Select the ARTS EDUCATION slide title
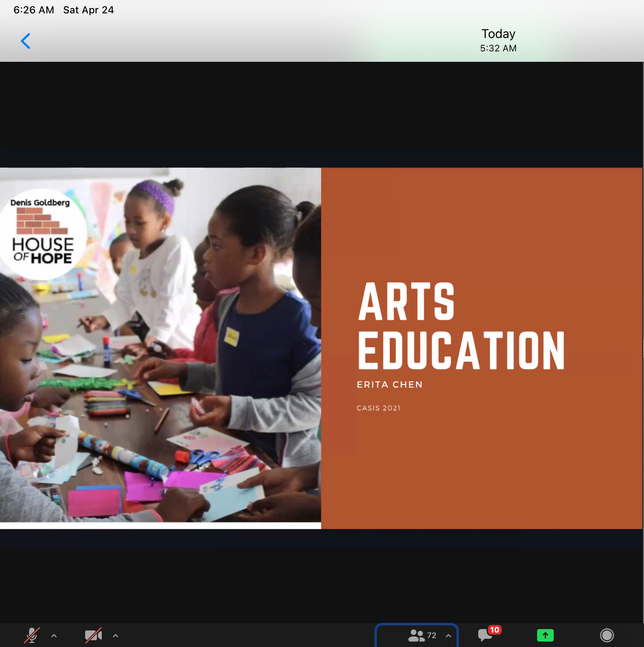 pyautogui.click(x=461, y=326)
